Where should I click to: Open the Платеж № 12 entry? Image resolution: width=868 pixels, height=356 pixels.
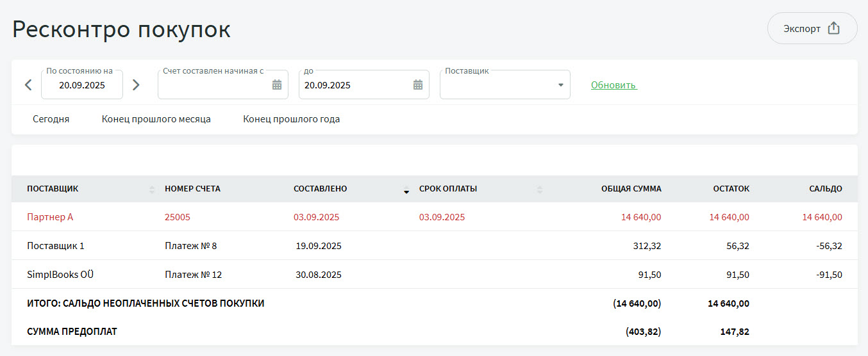[x=193, y=275]
